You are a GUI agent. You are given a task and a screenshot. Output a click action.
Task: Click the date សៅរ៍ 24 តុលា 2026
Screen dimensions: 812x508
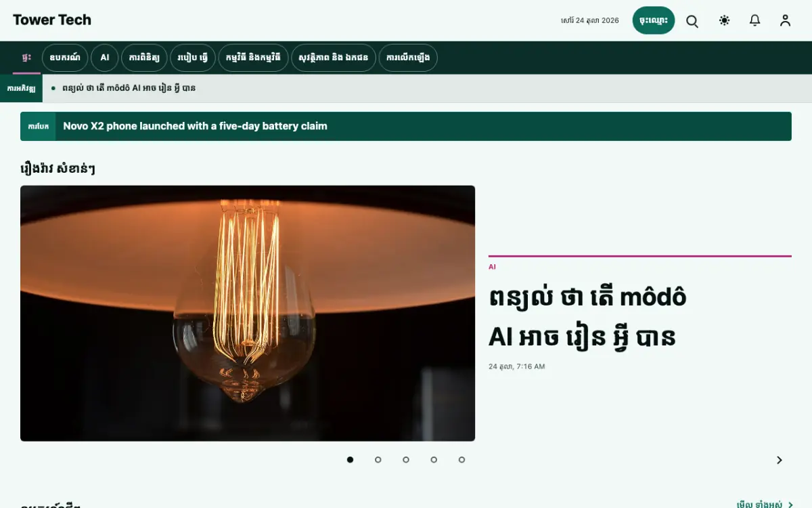(590, 20)
